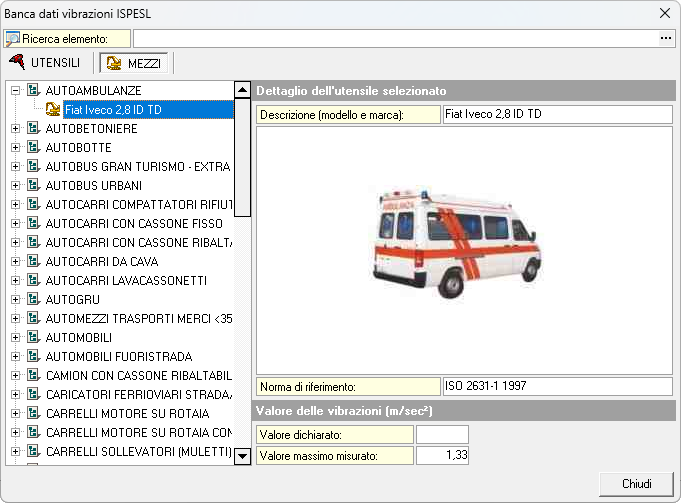Click the AUTOCARRI DA CAVA category icon
This screenshot has height=503, width=681.
click(33, 261)
